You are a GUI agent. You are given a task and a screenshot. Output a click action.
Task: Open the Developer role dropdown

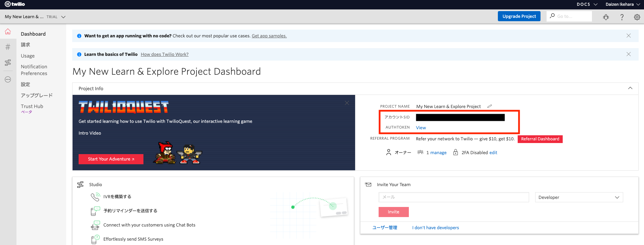click(x=579, y=197)
